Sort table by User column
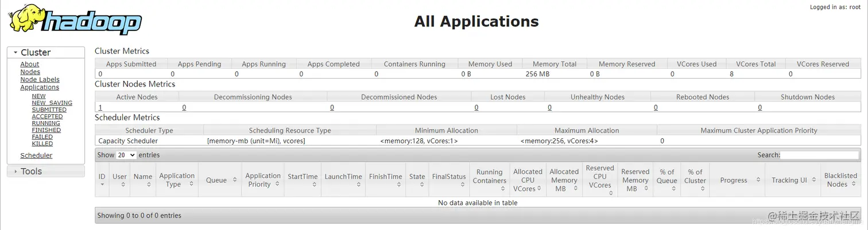868x230 pixels. 119,180
